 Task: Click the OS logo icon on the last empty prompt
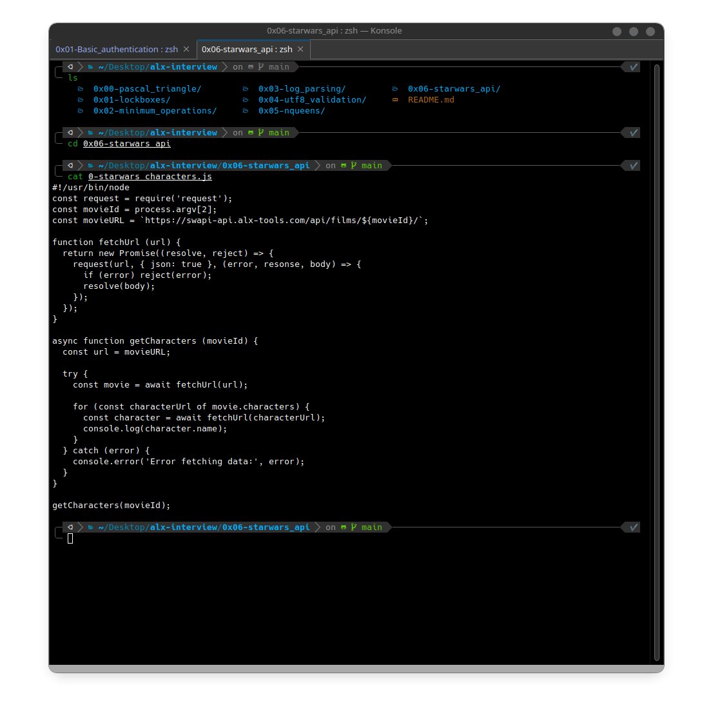(70, 527)
